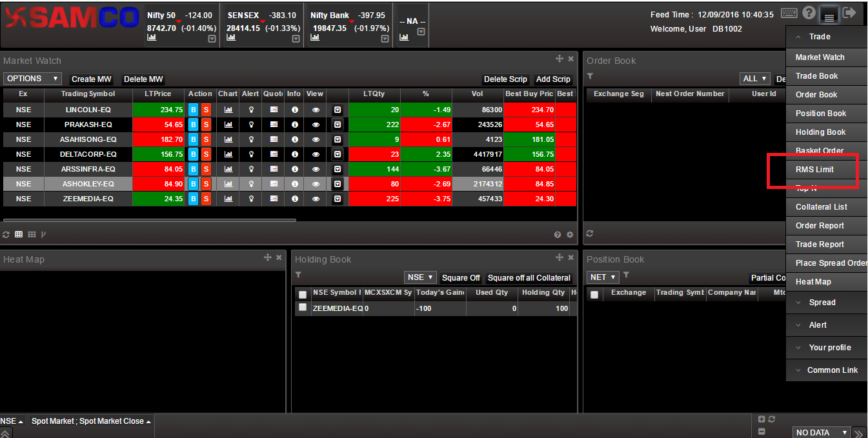This screenshot has width=868, height=438.
Task: Click Buy (B) for ASHOKLEY-EQ
Action: point(193,184)
